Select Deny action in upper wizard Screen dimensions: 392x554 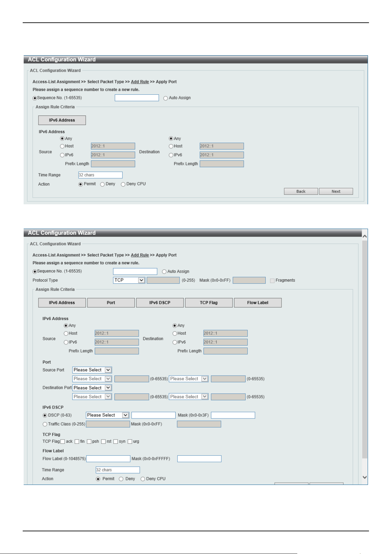click(102, 184)
